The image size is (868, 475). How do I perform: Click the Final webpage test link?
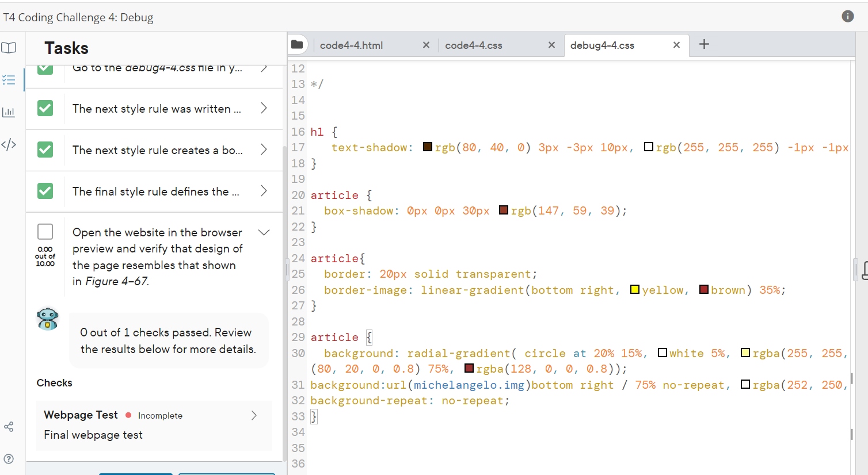[x=93, y=435]
